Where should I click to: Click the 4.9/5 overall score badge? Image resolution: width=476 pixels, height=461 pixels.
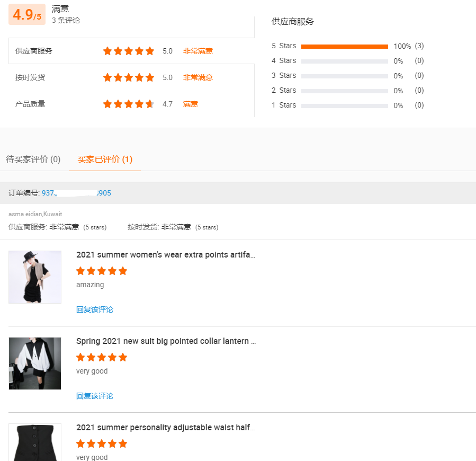tap(27, 14)
